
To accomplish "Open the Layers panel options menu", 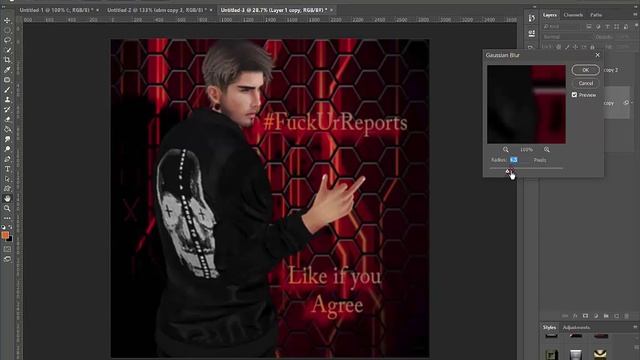I will point(636,15).
